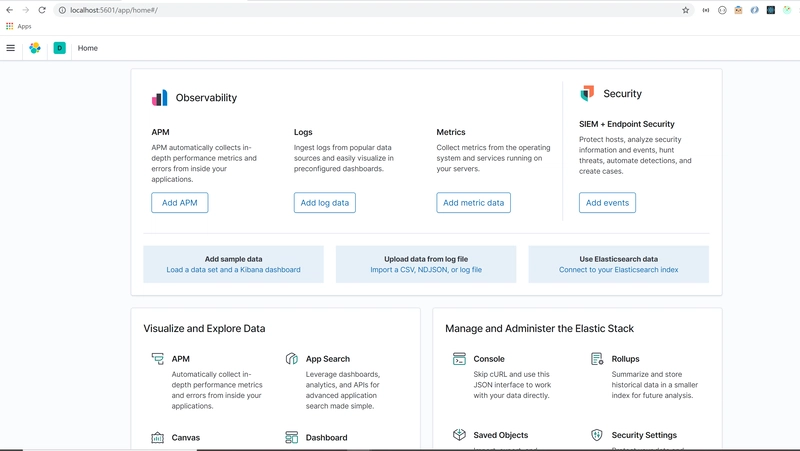Click the Add log data button
The image size is (800, 451).
click(324, 203)
